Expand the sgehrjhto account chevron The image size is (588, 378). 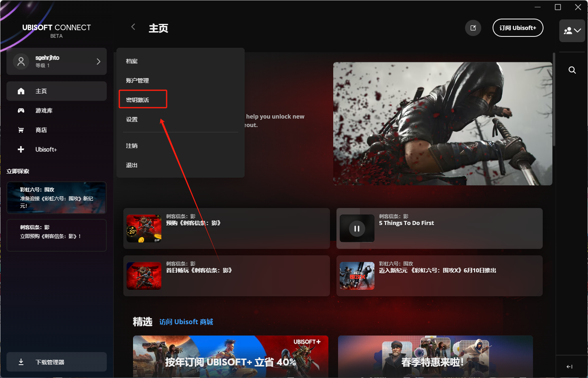point(98,62)
